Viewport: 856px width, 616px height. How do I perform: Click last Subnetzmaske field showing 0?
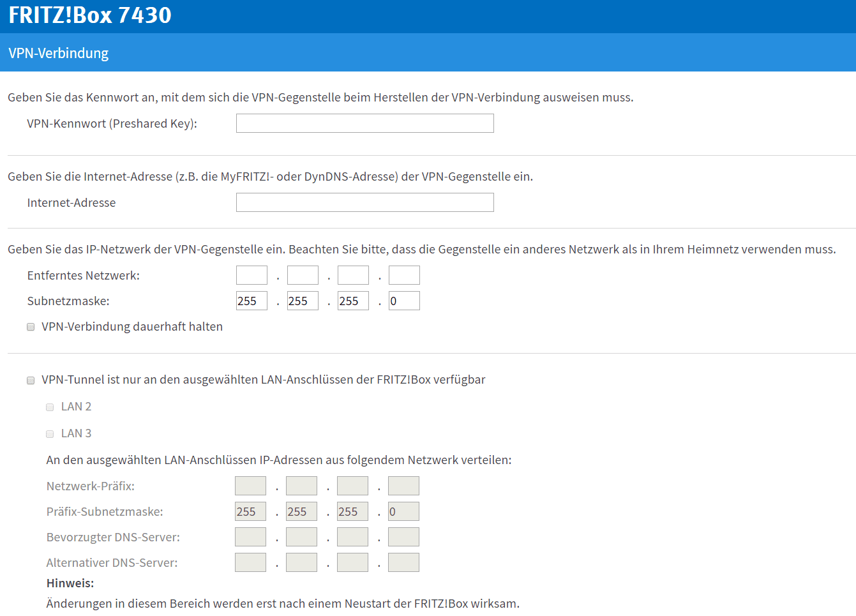[x=404, y=301]
